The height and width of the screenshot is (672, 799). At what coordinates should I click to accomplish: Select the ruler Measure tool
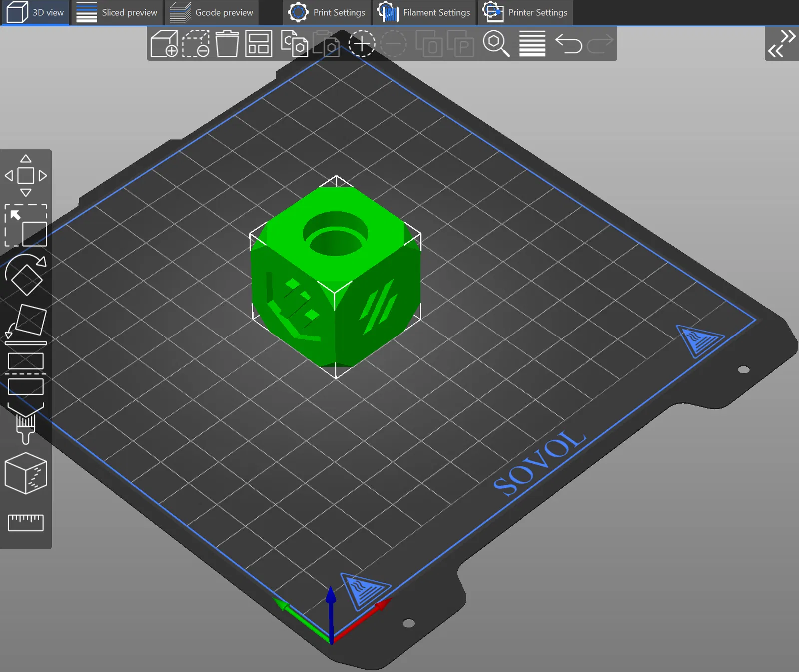click(x=26, y=523)
